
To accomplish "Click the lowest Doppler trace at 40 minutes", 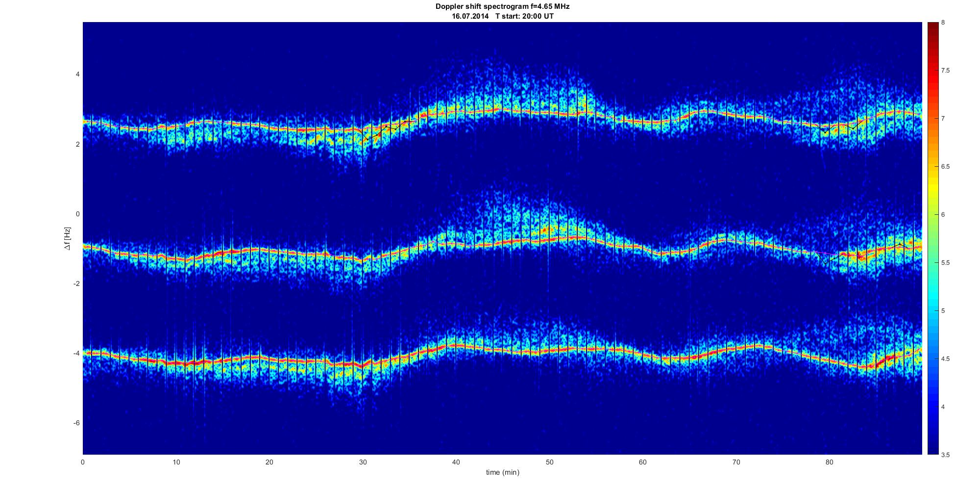I will click(x=456, y=346).
